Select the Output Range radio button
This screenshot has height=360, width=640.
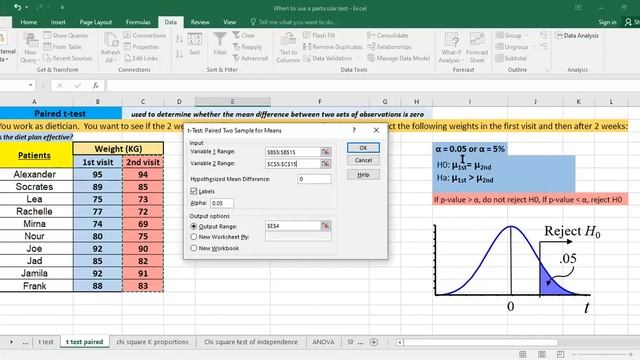coord(193,226)
